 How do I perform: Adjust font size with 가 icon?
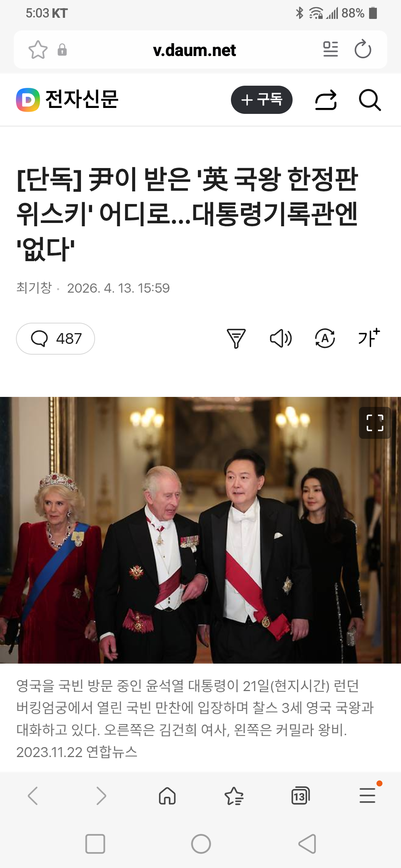tap(369, 338)
